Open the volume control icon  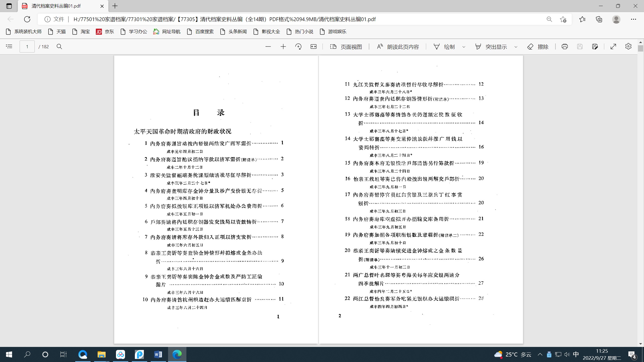point(567,354)
